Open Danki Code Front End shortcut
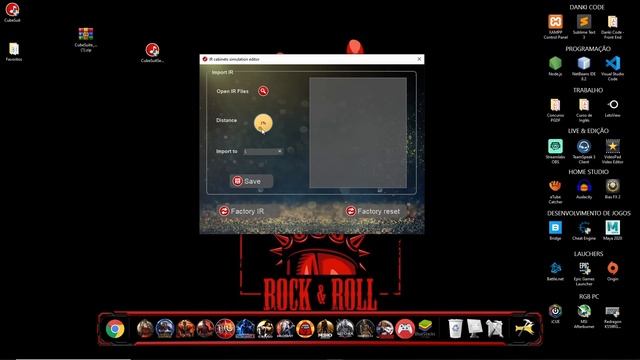The image size is (640, 360). (612, 26)
